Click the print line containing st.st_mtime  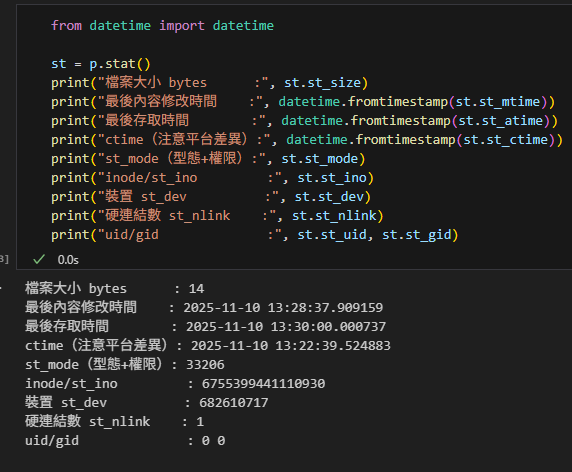[x=303, y=102]
